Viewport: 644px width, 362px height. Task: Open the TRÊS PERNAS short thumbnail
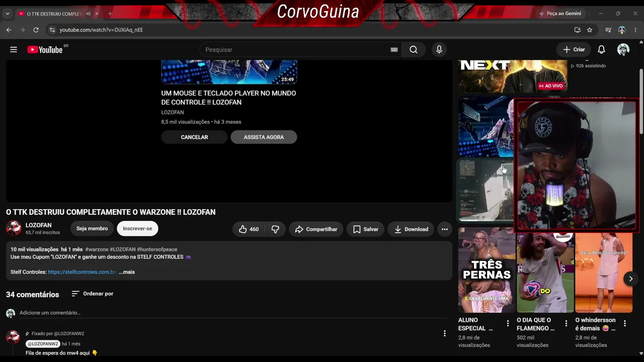pyautogui.click(x=487, y=270)
